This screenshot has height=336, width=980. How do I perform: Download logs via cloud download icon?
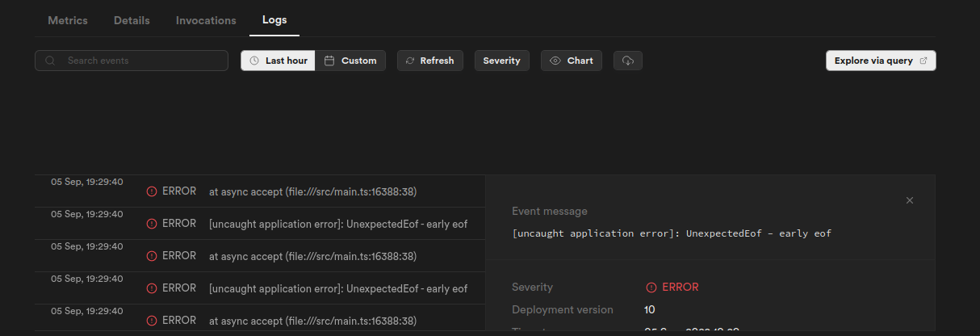coord(628,61)
